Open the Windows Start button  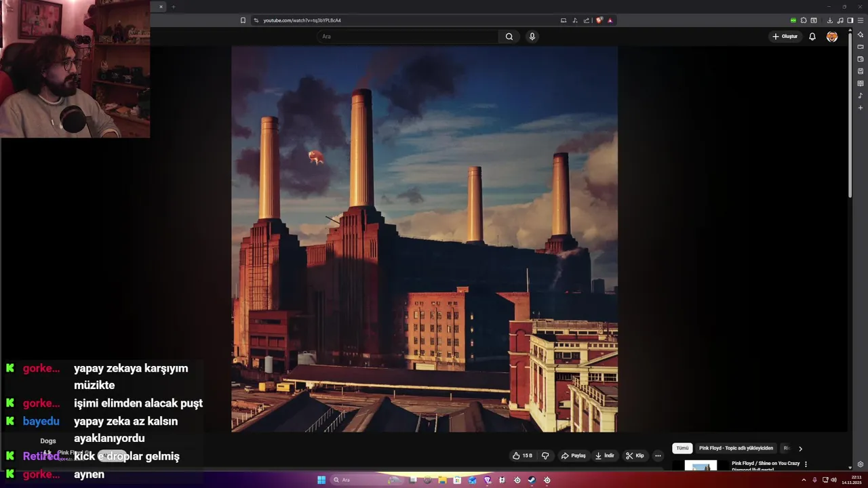point(321,480)
